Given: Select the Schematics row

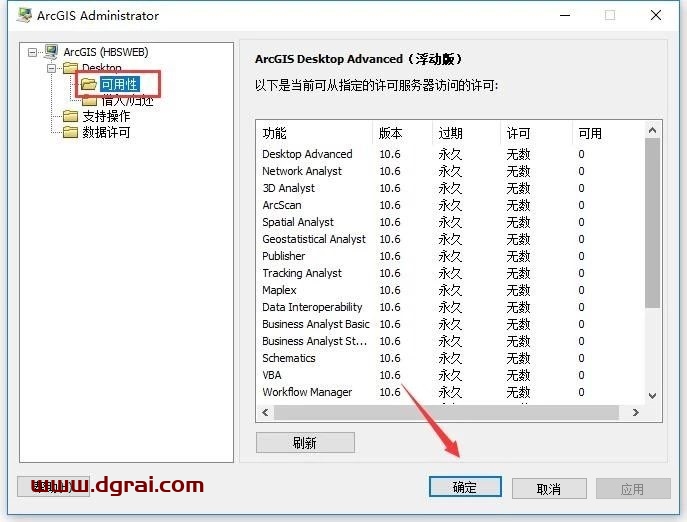Looking at the screenshot, I should tap(450, 358).
